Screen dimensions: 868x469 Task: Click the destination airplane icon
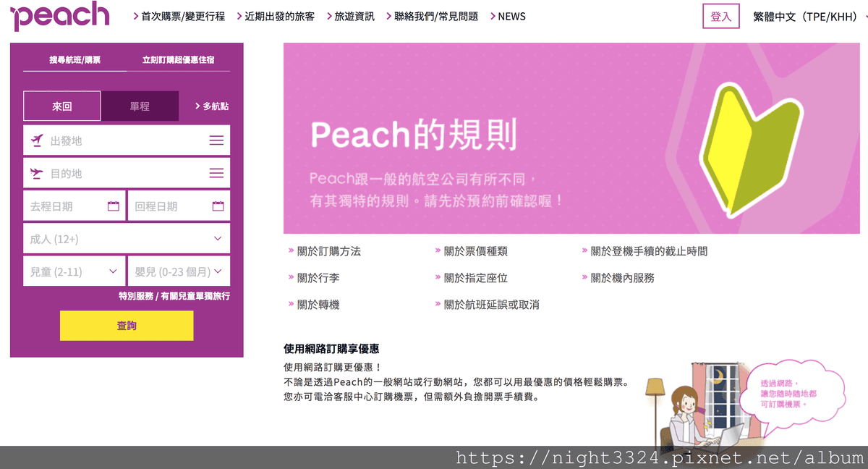[x=37, y=173]
